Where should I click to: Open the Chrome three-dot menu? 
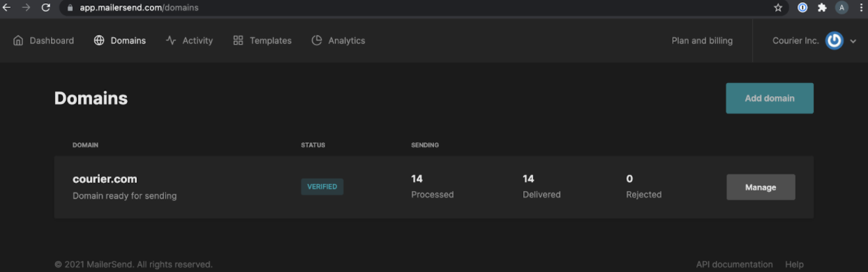pyautogui.click(x=861, y=8)
